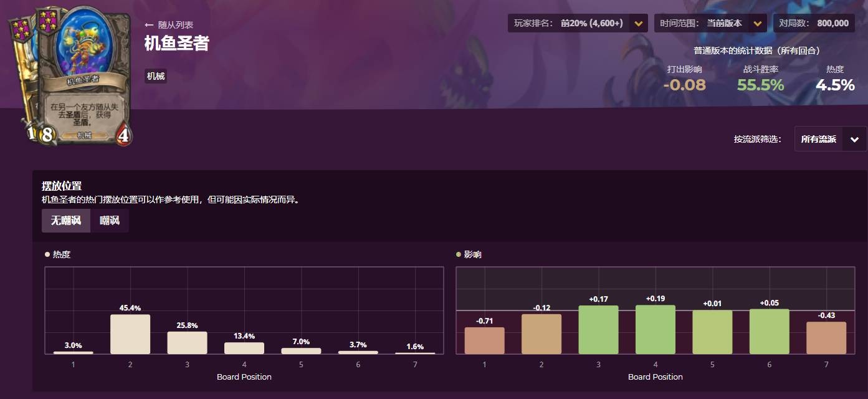Switch to the 嘲讽 tab
This screenshot has width=868, height=399.
coord(110,221)
